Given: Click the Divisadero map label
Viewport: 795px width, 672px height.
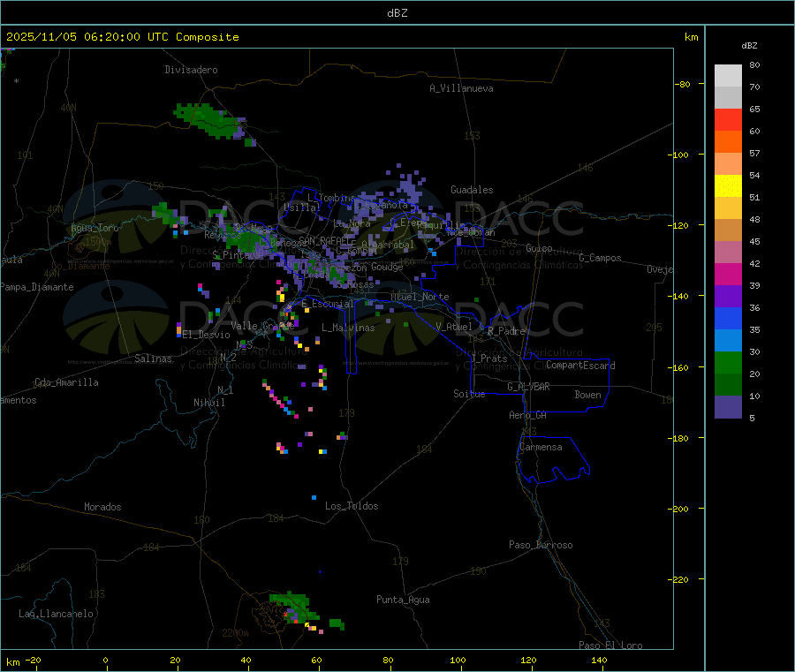Looking at the screenshot, I should point(191,70).
